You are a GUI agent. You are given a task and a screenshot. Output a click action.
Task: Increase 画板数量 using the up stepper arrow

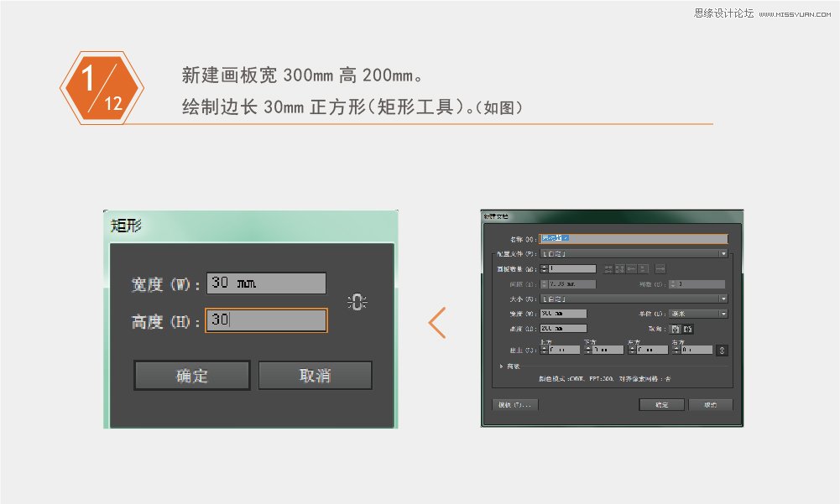[x=544, y=266]
